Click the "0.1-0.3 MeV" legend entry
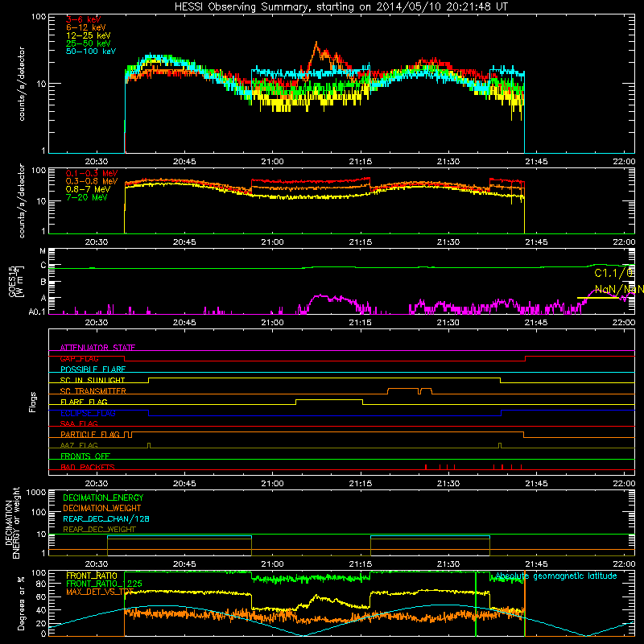The width and height of the screenshot is (644, 644). click(x=92, y=173)
